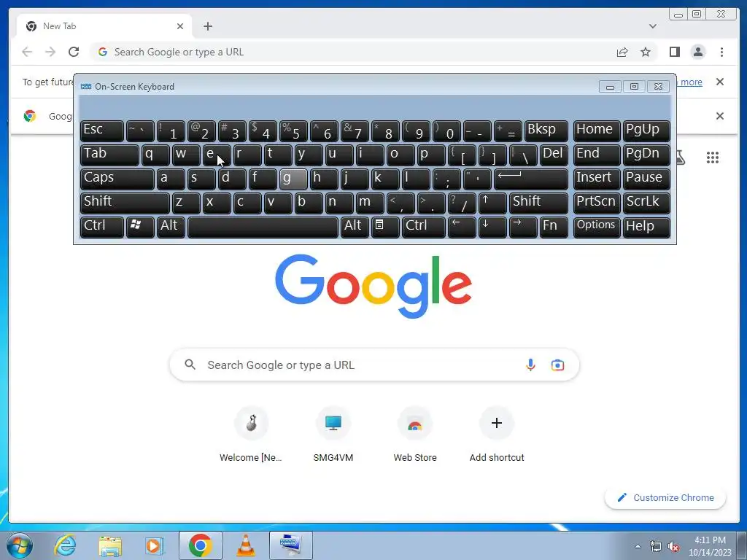747x560 pixels.
Task: Open the Google apps grid
Action: point(713,157)
